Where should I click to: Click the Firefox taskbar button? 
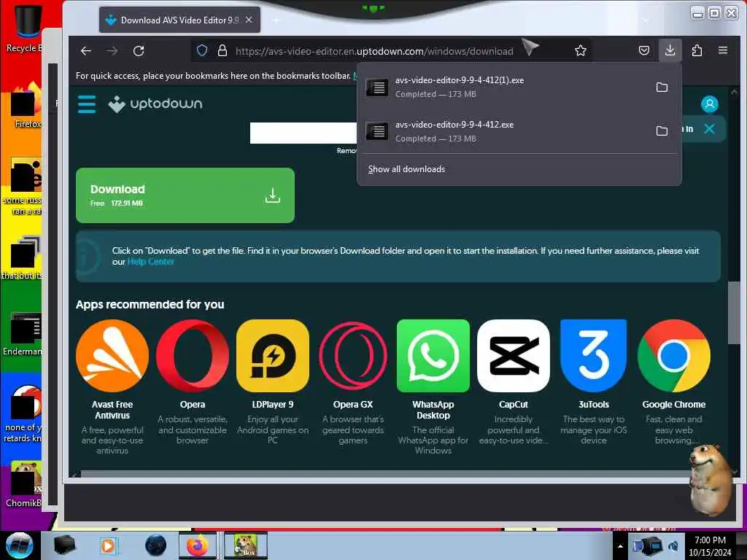coord(197,545)
